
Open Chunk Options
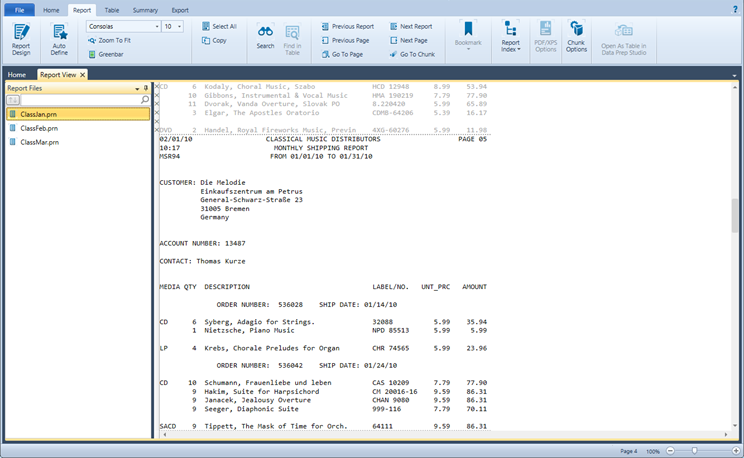[576, 38]
